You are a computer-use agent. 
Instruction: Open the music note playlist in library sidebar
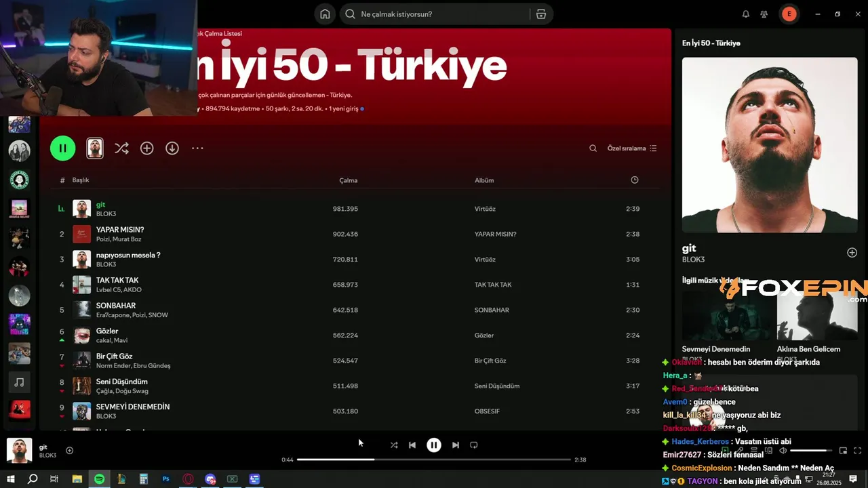point(19,383)
